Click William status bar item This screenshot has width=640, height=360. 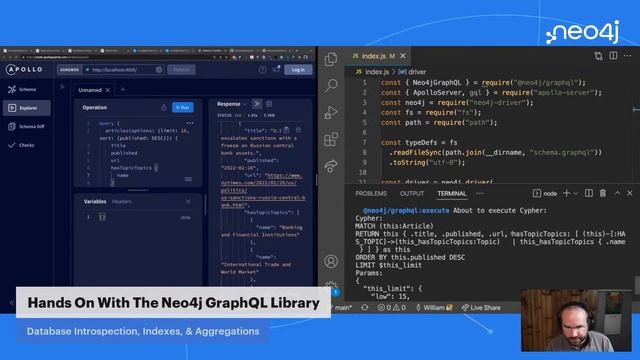click(x=434, y=308)
